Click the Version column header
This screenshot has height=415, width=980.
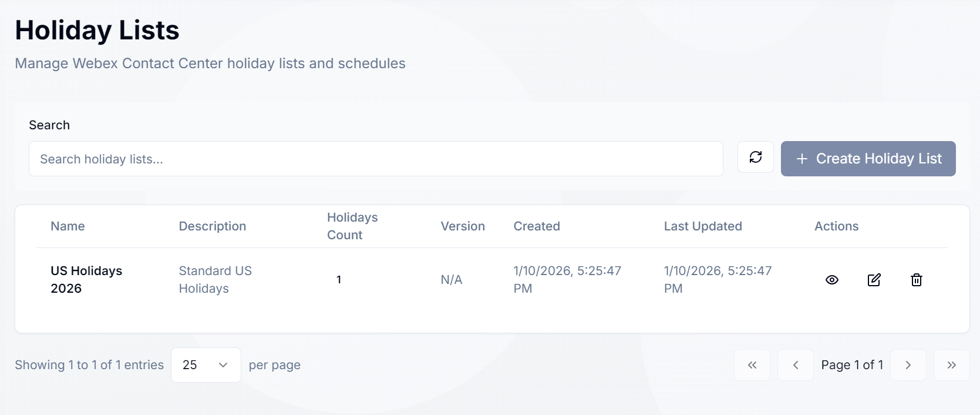[463, 226]
